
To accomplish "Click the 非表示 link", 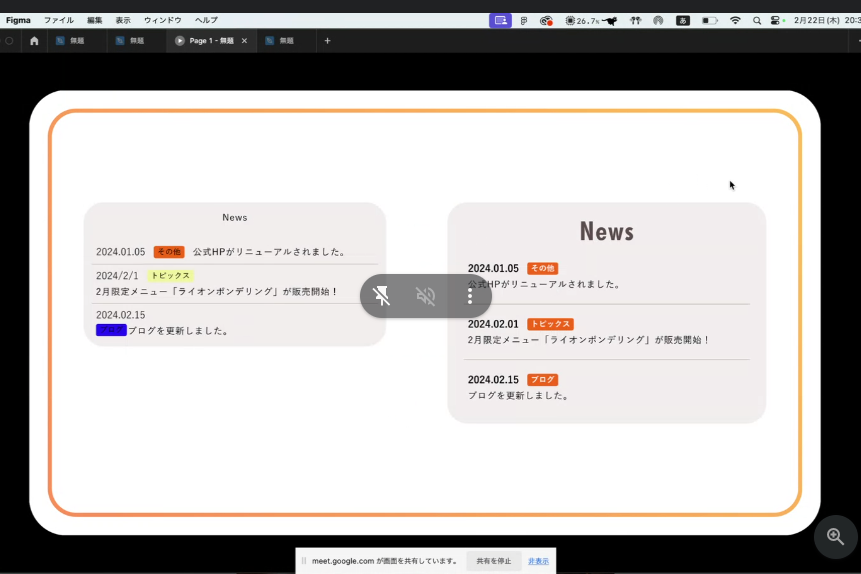I will [x=538, y=561].
